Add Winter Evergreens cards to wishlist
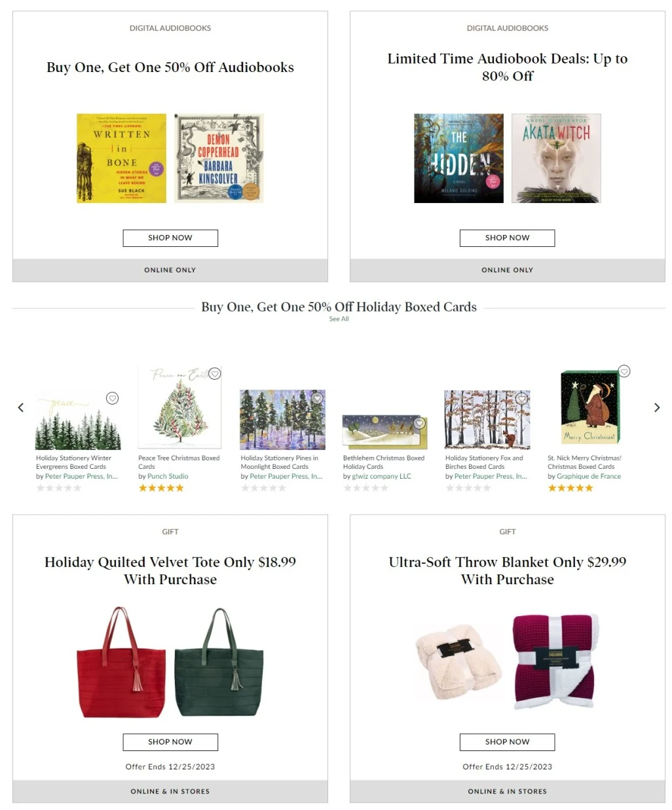This screenshot has height=810, width=672. pos(113,398)
